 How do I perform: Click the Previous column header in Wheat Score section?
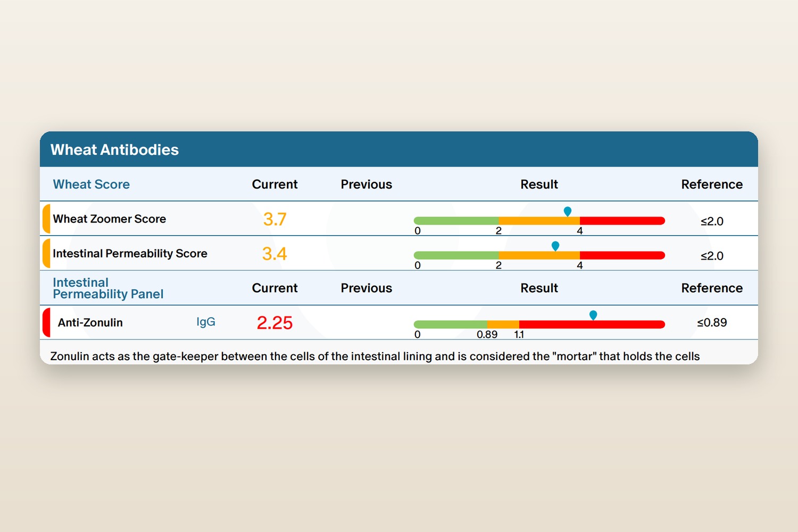pyautogui.click(x=367, y=184)
